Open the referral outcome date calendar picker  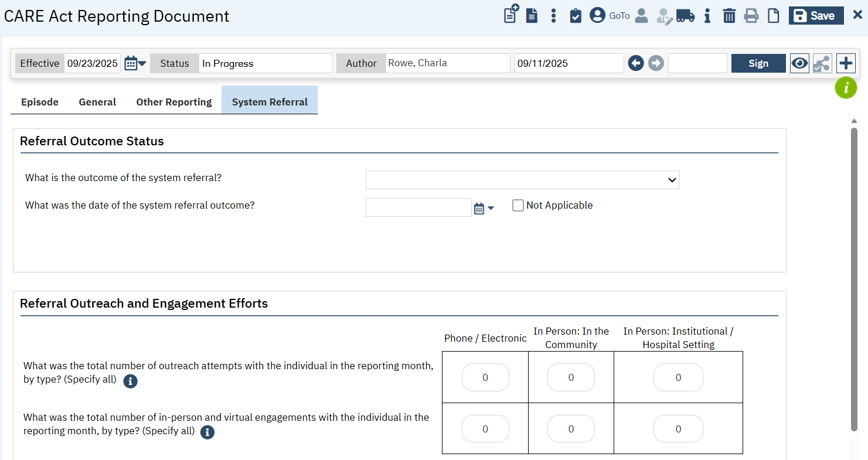pyautogui.click(x=484, y=208)
